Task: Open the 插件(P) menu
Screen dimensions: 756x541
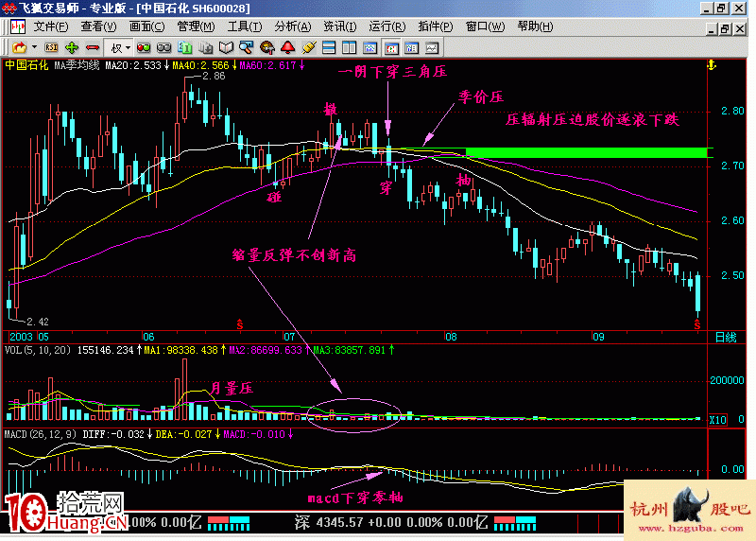Action: click(x=436, y=26)
